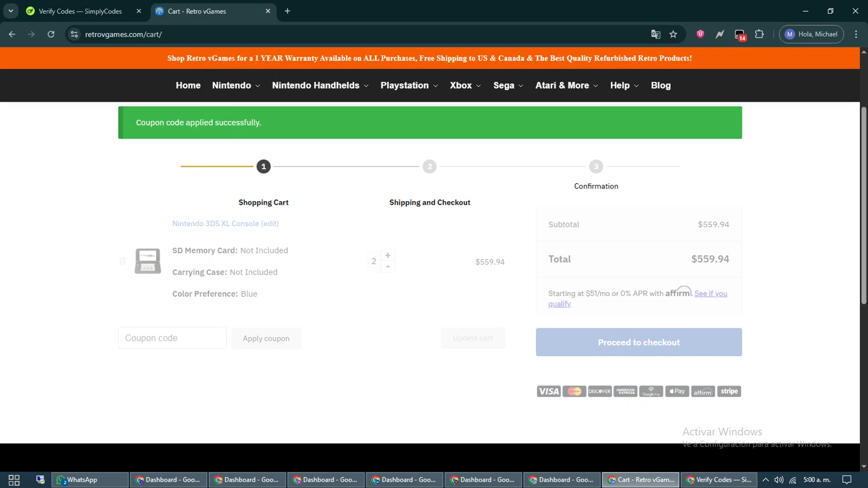Image resolution: width=868 pixels, height=488 pixels.
Task: Click the volume icon in system tray
Action: (x=779, y=480)
